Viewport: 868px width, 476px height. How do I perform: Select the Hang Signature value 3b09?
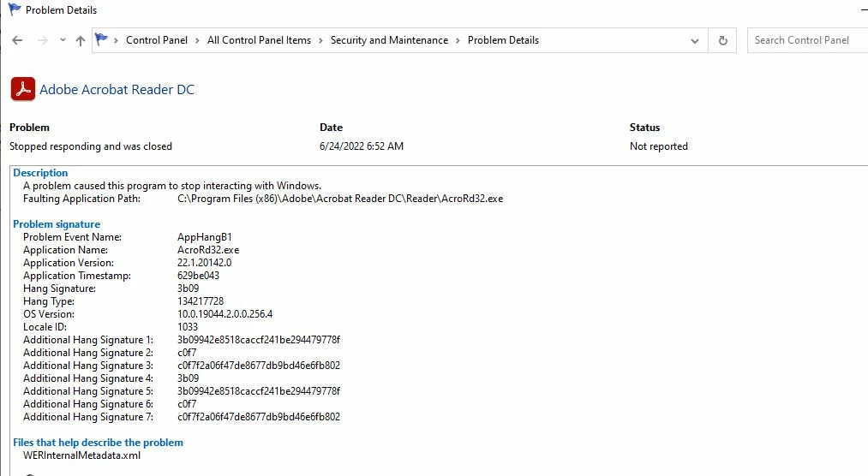click(x=189, y=288)
